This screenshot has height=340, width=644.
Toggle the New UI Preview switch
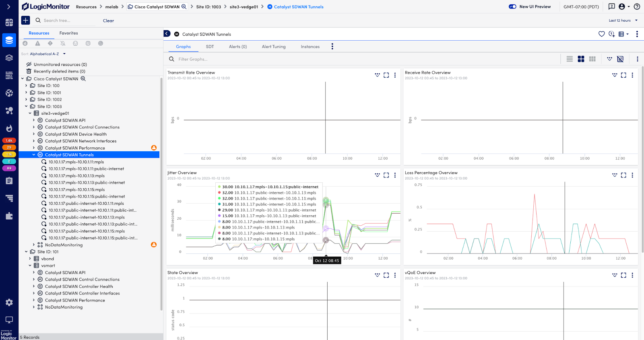512,6
